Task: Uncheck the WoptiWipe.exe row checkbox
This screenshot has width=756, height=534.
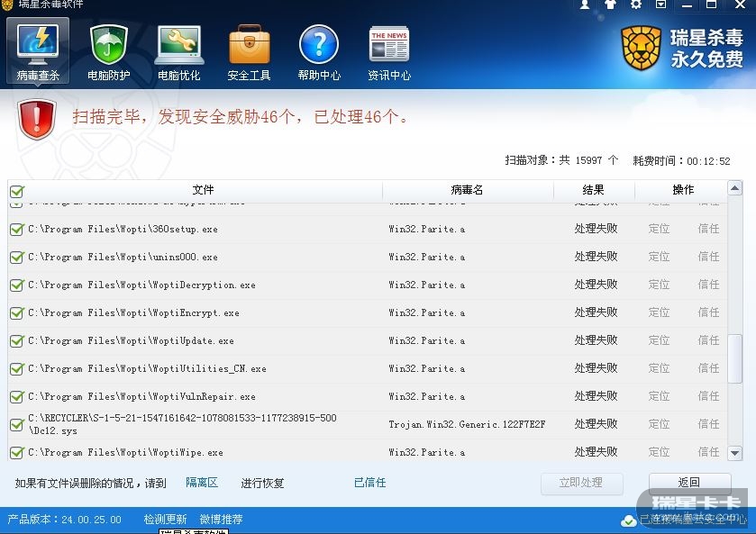Action: click(17, 453)
